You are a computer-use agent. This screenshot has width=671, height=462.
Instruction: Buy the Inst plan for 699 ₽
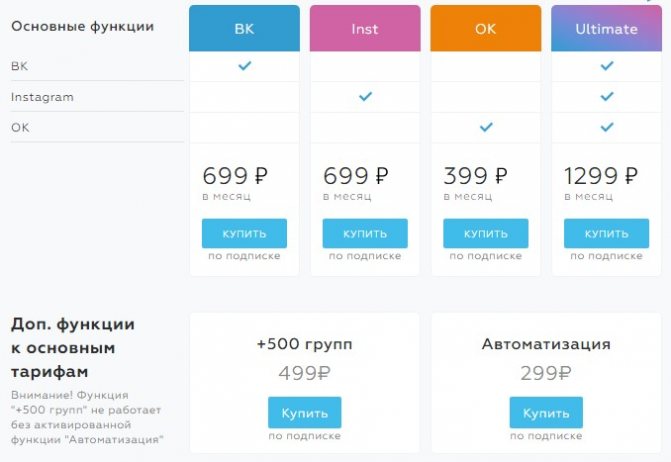point(365,234)
